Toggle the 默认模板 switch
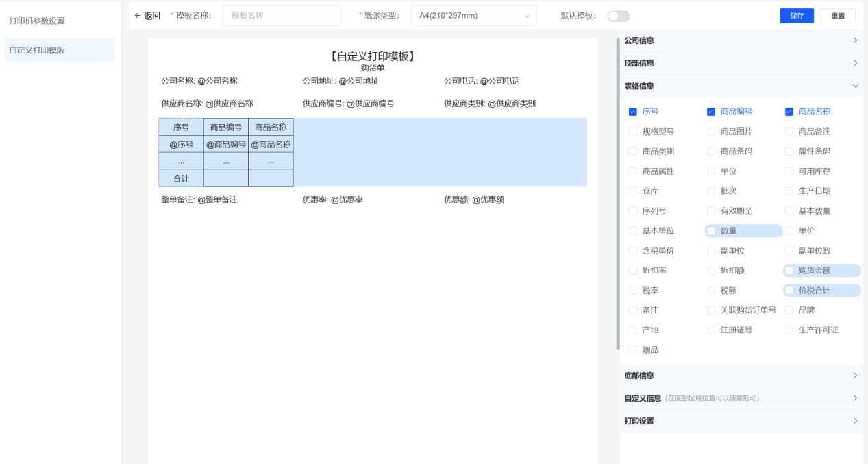This screenshot has height=464, width=868. 618,16
